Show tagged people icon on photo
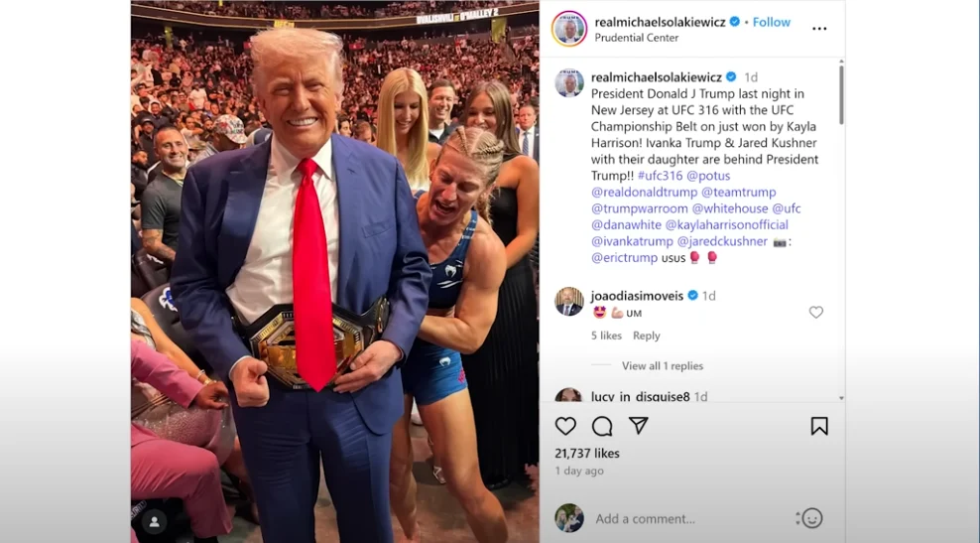 (154, 522)
